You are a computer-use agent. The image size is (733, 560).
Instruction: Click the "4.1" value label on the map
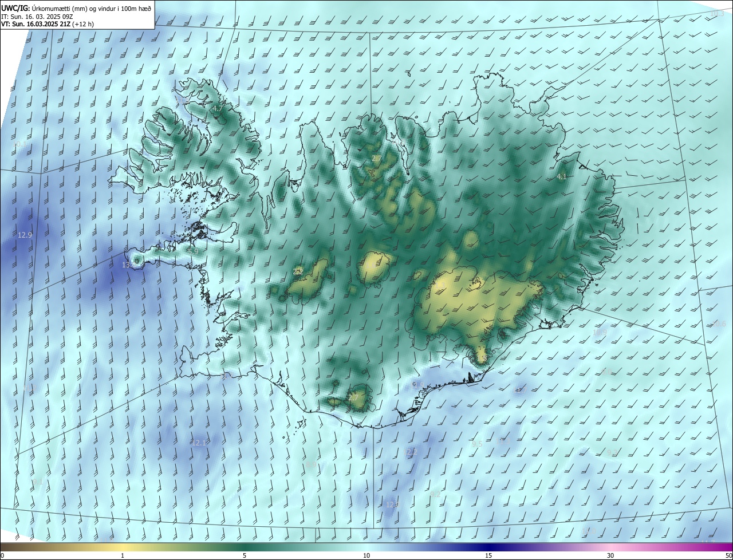pos(562,177)
